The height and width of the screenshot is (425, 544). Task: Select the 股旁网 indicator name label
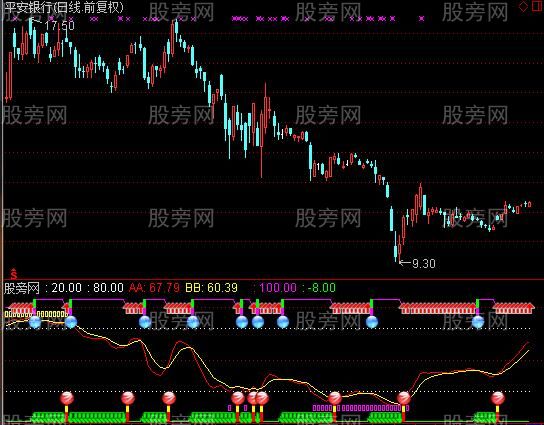point(22,288)
